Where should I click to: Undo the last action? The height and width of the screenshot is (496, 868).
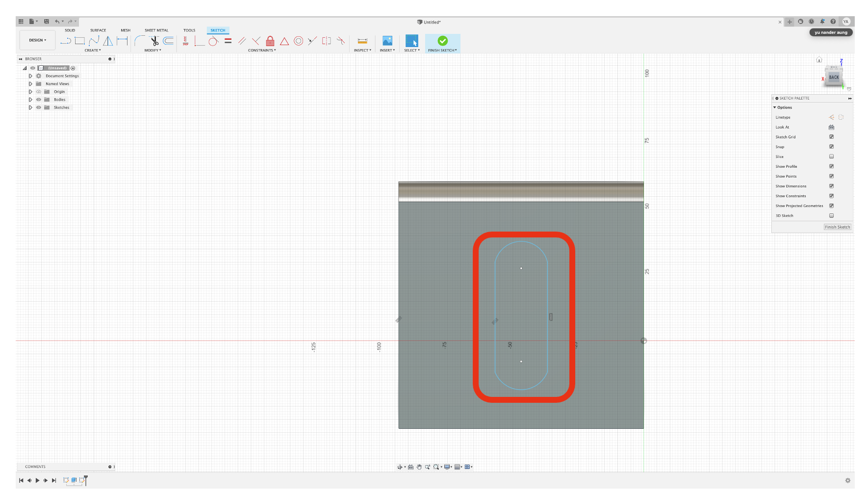coord(57,22)
